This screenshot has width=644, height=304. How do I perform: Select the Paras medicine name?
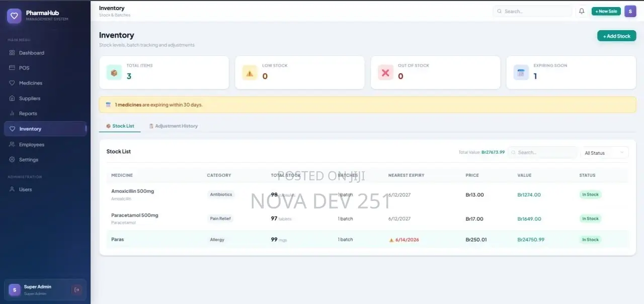pos(118,240)
